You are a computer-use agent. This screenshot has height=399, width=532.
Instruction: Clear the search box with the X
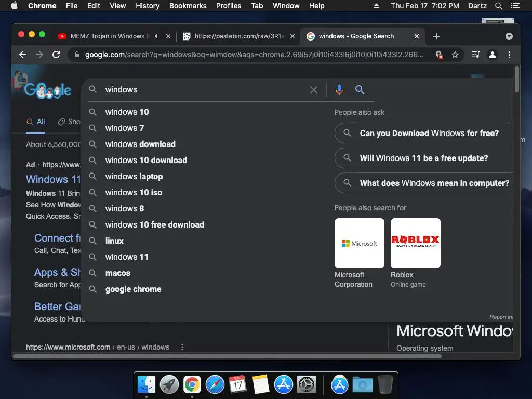(x=314, y=90)
